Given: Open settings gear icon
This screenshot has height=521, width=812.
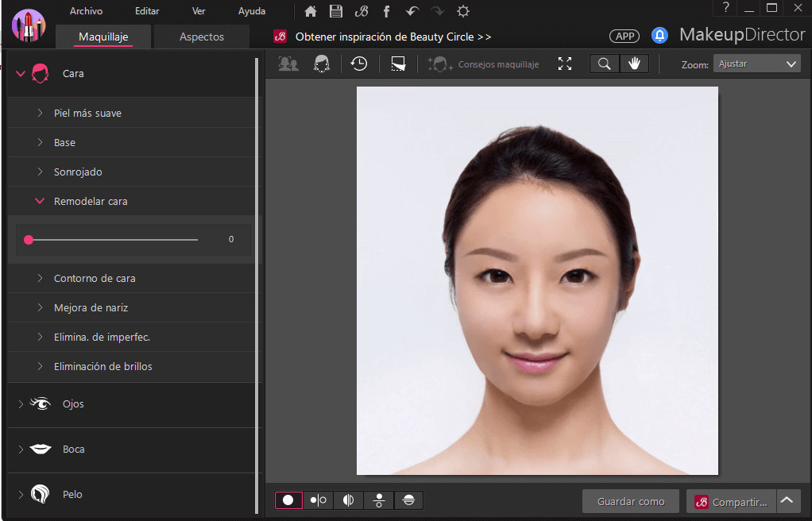Looking at the screenshot, I should pos(463,11).
